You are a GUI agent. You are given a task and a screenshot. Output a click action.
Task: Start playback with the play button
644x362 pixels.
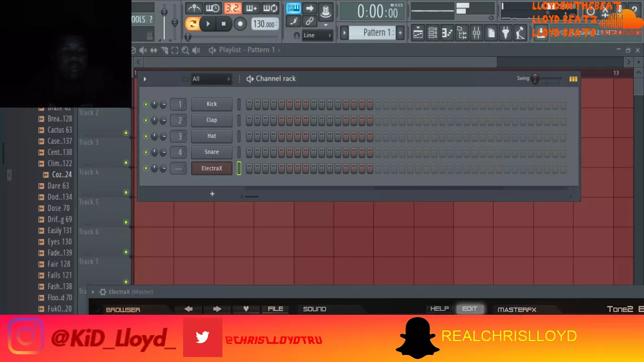208,24
